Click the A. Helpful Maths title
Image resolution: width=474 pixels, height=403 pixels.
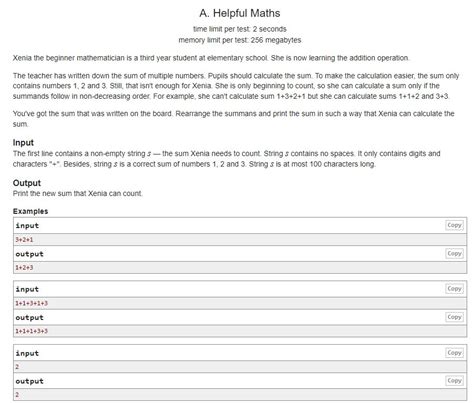tap(240, 13)
